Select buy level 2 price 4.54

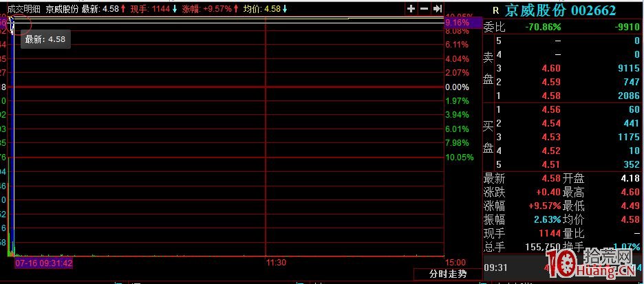[551, 124]
